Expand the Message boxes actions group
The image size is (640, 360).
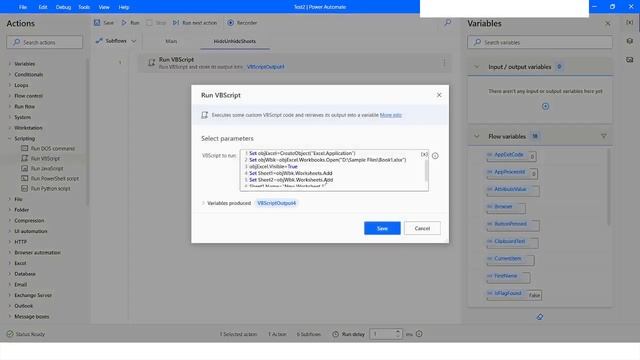click(x=10, y=316)
